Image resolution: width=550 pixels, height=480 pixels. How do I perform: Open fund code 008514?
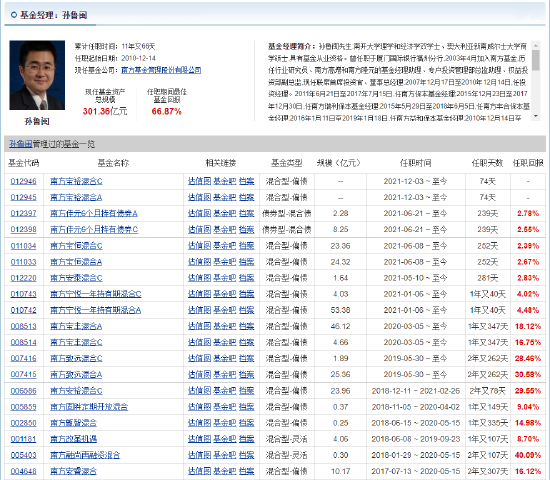pyautogui.click(x=24, y=342)
